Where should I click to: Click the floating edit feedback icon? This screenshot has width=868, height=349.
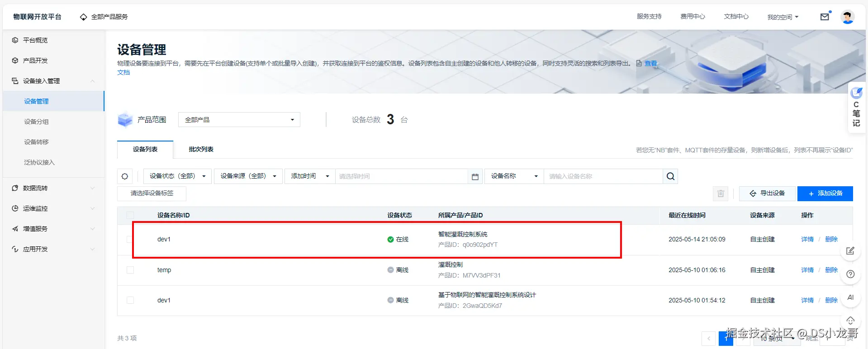(x=850, y=251)
